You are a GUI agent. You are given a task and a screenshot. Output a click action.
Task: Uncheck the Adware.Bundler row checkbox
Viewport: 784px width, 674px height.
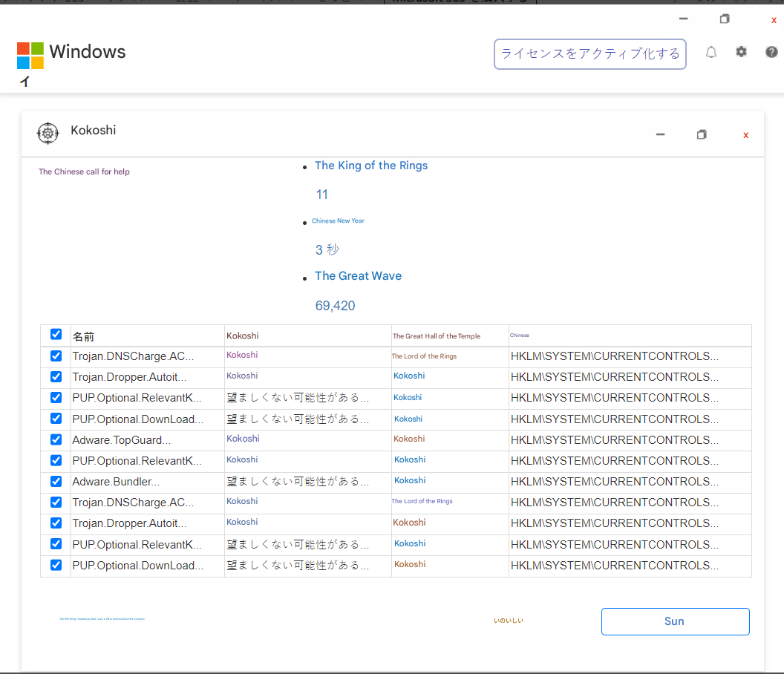[56, 481]
